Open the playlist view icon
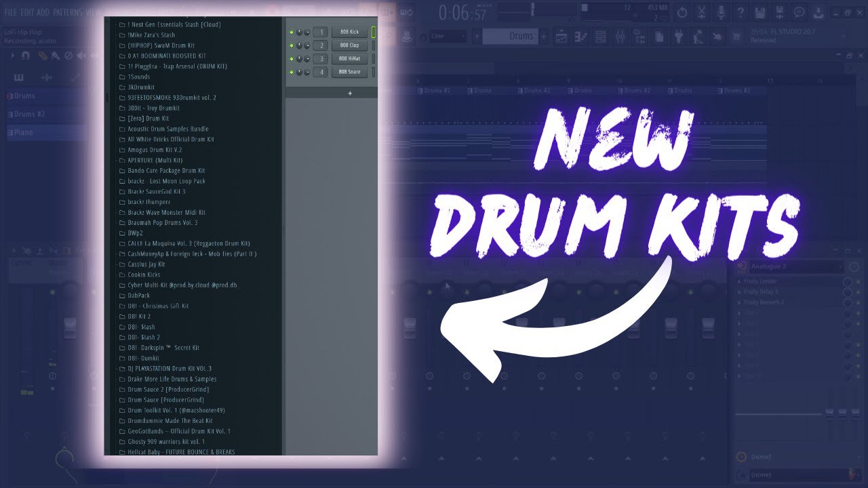Image resolution: width=868 pixels, height=488 pixels. click(x=561, y=37)
